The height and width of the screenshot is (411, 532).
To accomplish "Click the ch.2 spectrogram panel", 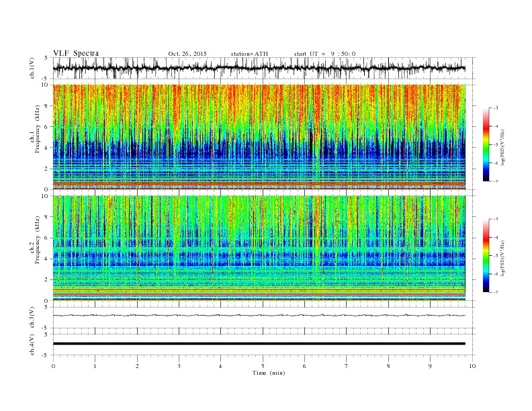I will tap(259, 248).
